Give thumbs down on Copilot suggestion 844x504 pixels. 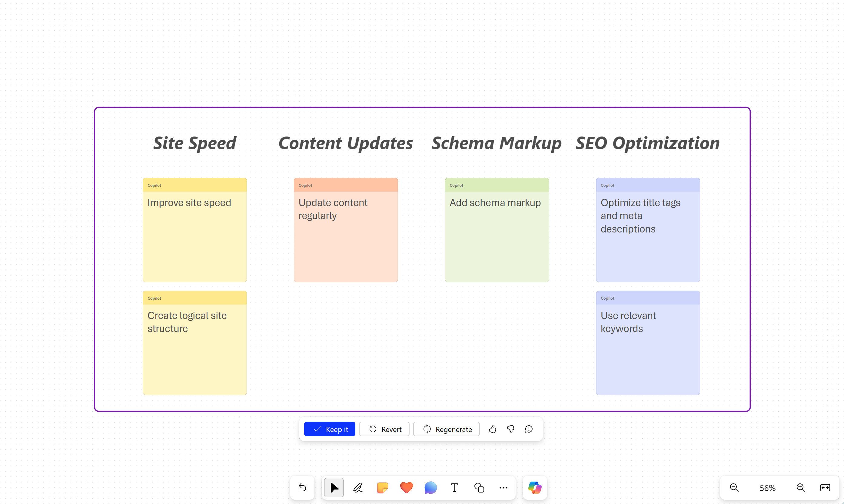click(x=510, y=429)
